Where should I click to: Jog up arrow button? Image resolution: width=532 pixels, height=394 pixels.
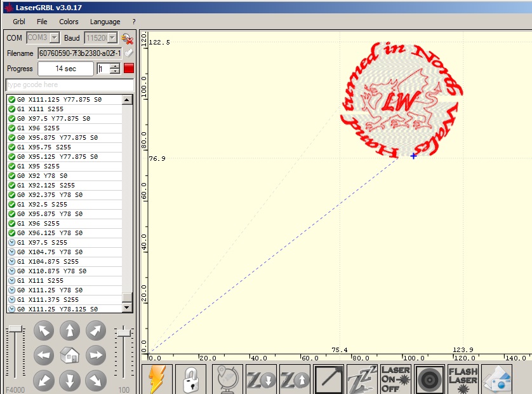(70, 330)
